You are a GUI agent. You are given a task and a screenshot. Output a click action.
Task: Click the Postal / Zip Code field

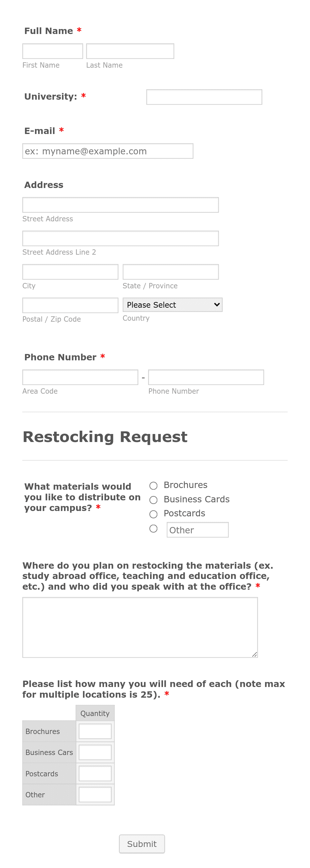70,305
